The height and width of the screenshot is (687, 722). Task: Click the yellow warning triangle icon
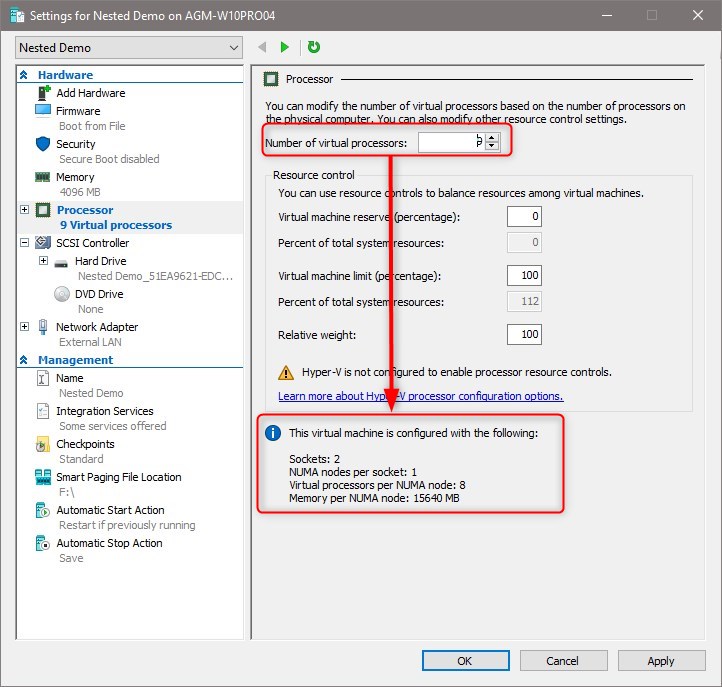pyautogui.click(x=286, y=372)
